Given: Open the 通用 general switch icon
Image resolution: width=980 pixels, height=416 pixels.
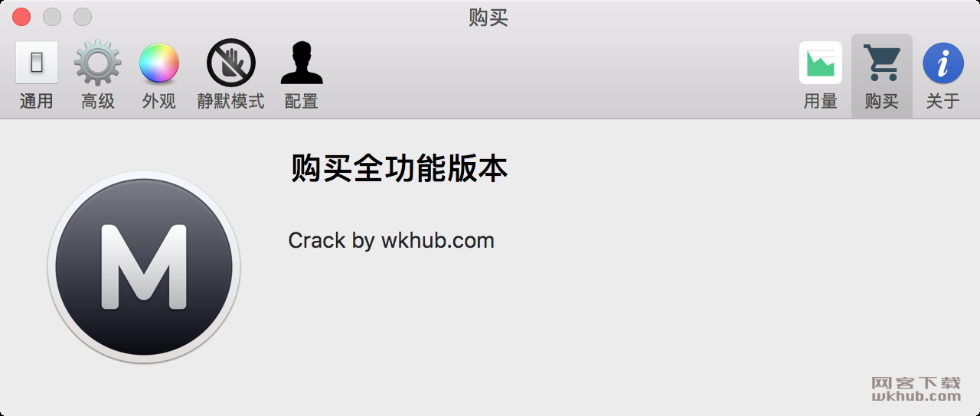Looking at the screenshot, I should 37,63.
